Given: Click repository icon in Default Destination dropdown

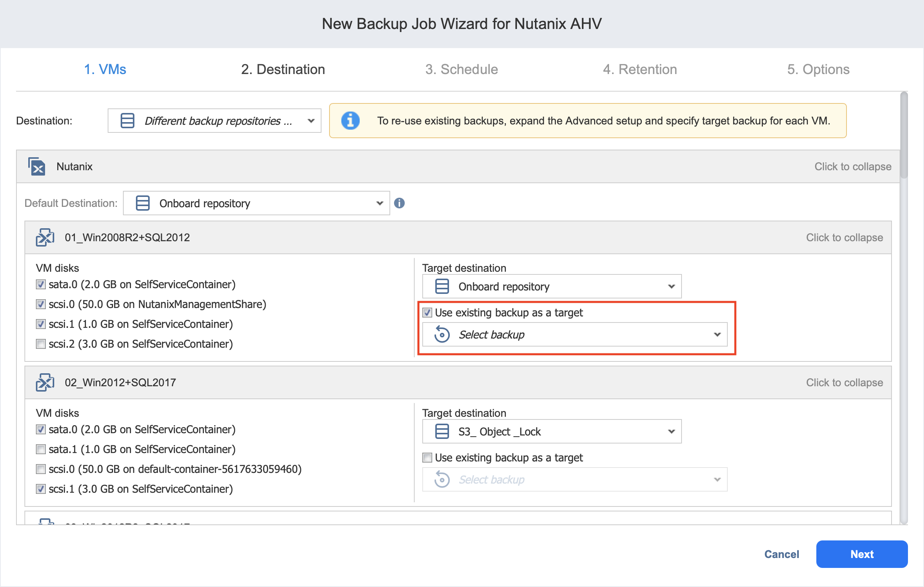Looking at the screenshot, I should (143, 203).
